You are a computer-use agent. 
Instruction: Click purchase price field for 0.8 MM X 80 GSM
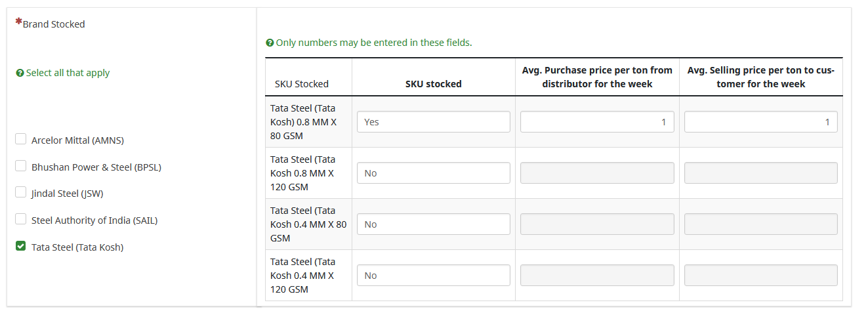597,122
